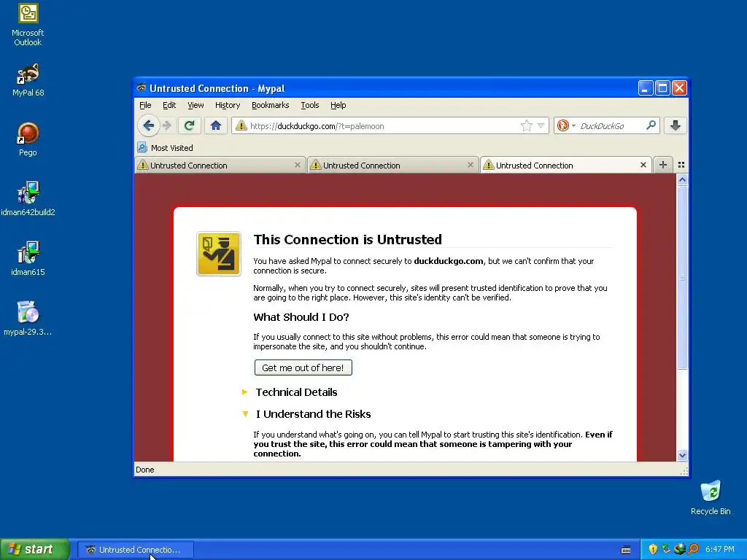747x560 pixels.
Task: Click the system clock showing 6:47 PM
Action: click(x=720, y=550)
